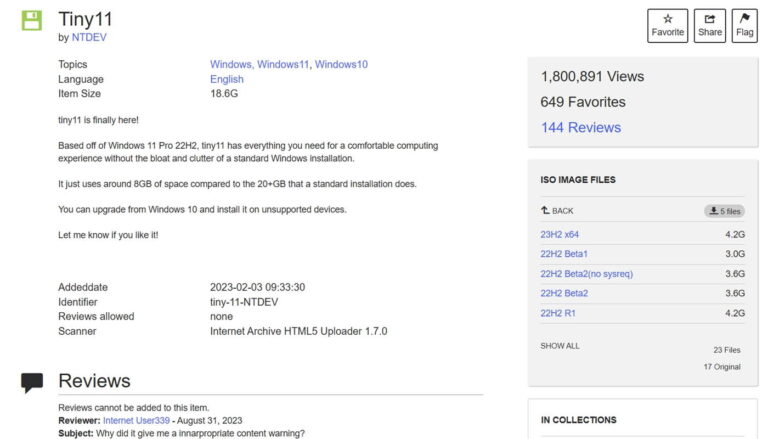768x439 pixels.
Task: Download the 22H2 Beta2(no sysreq) ISO
Action: [587, 273]
